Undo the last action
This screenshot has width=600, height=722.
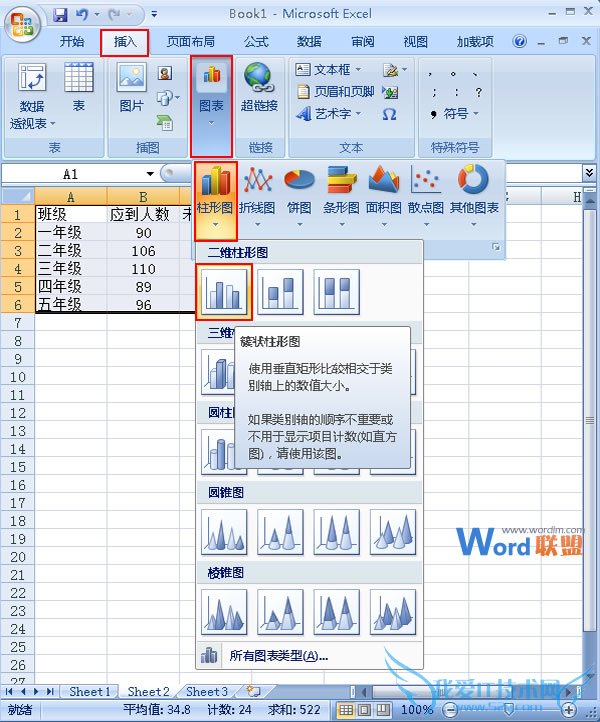click(82, 15)
